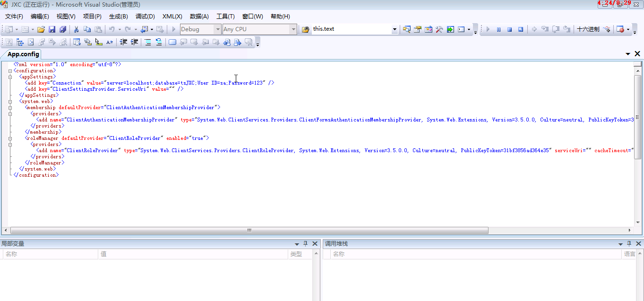Image resolution: width=644 pixels, height=301 pixels.
Task: Open the Toolbox hammer-and-wrench icon
Action: (439, 29)
